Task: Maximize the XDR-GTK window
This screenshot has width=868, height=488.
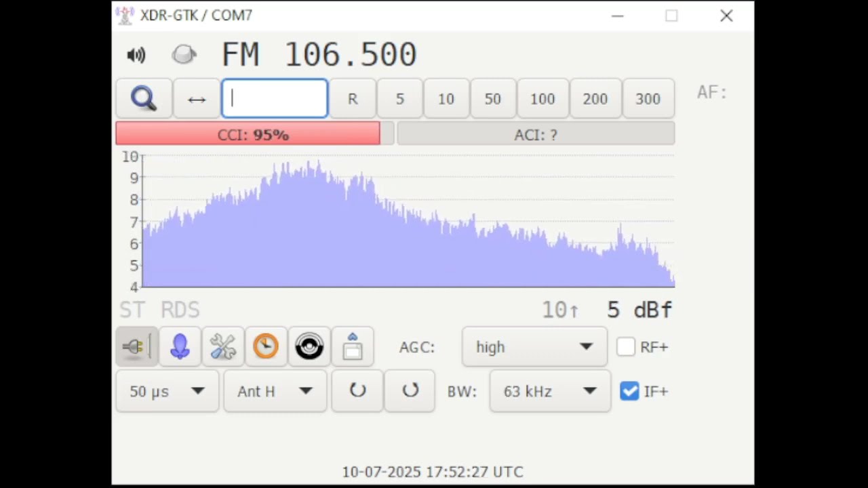Action: tap(671, 16)
